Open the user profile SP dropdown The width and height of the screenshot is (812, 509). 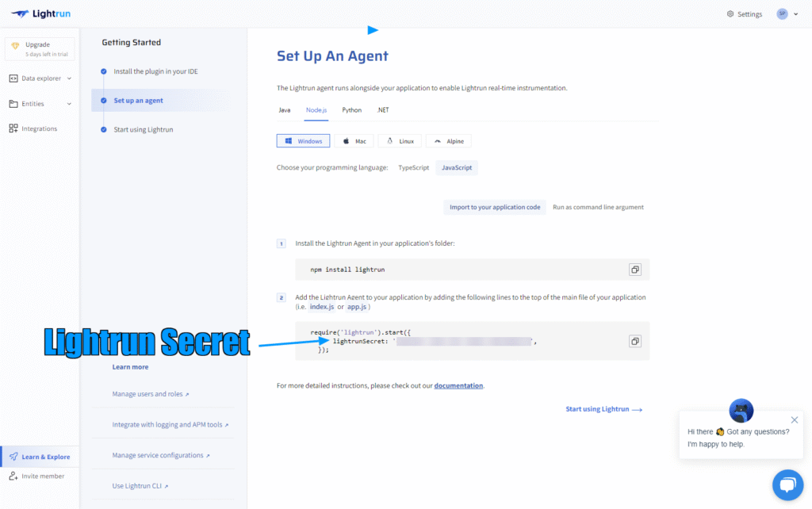pos(785,13)
